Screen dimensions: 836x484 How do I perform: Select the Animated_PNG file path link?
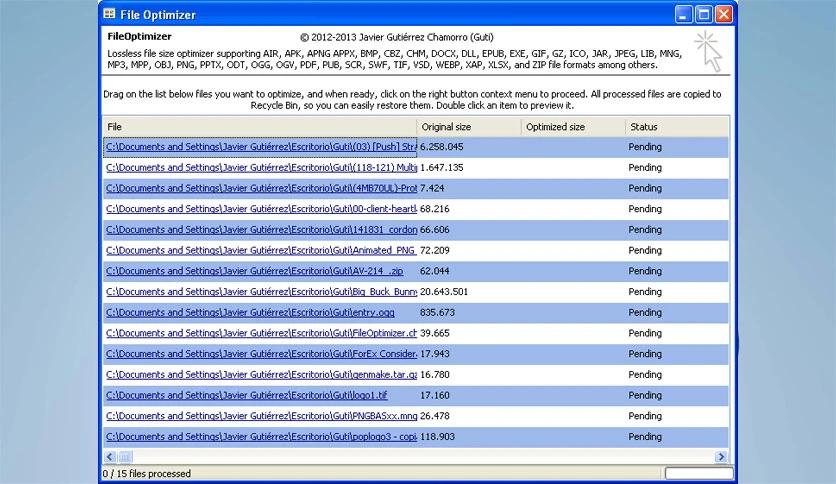(261, 251)
